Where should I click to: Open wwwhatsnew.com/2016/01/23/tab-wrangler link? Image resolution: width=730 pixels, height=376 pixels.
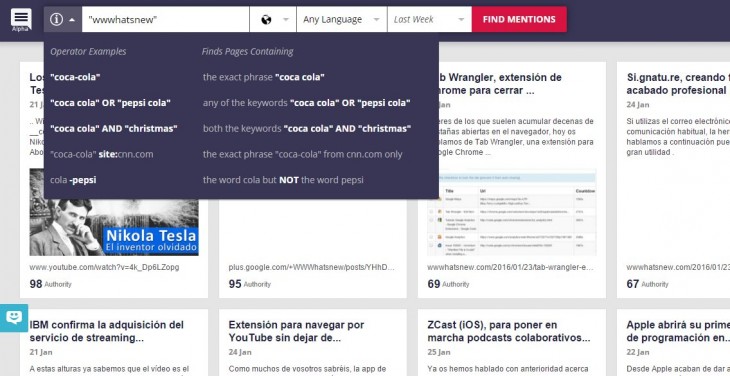(x=511, y=268)
